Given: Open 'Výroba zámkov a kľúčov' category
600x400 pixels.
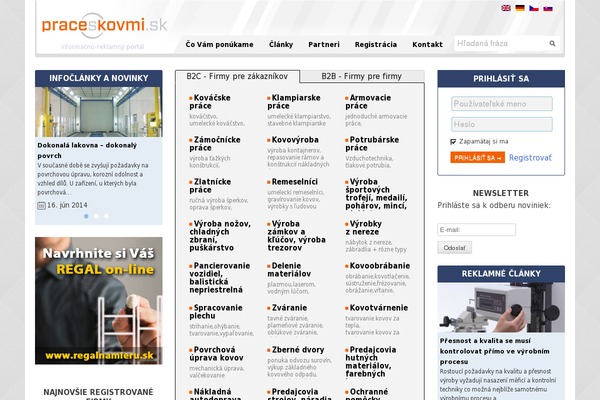Looking at the screenshot, I should click(x=297, y=236).
